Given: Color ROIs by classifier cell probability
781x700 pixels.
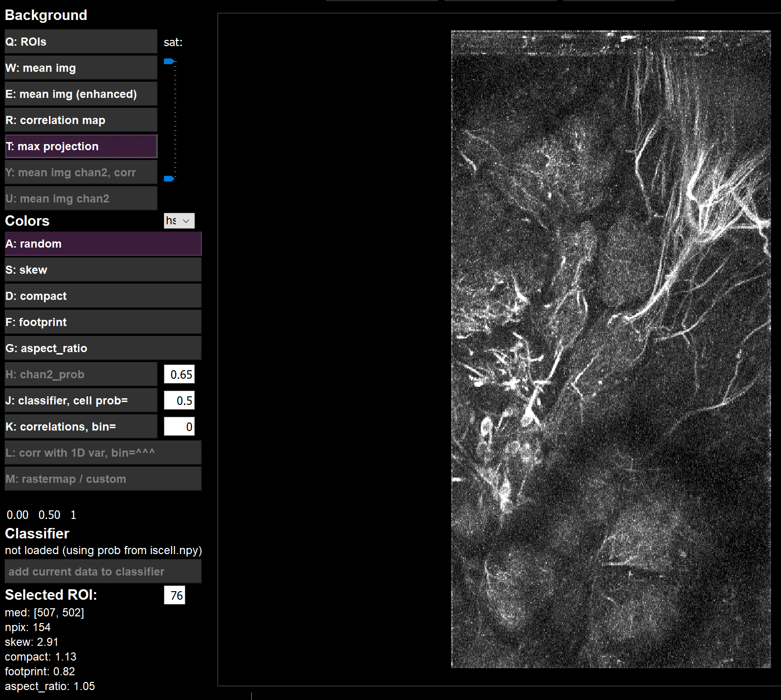Looking at the screenshot, I should [80, 400].
